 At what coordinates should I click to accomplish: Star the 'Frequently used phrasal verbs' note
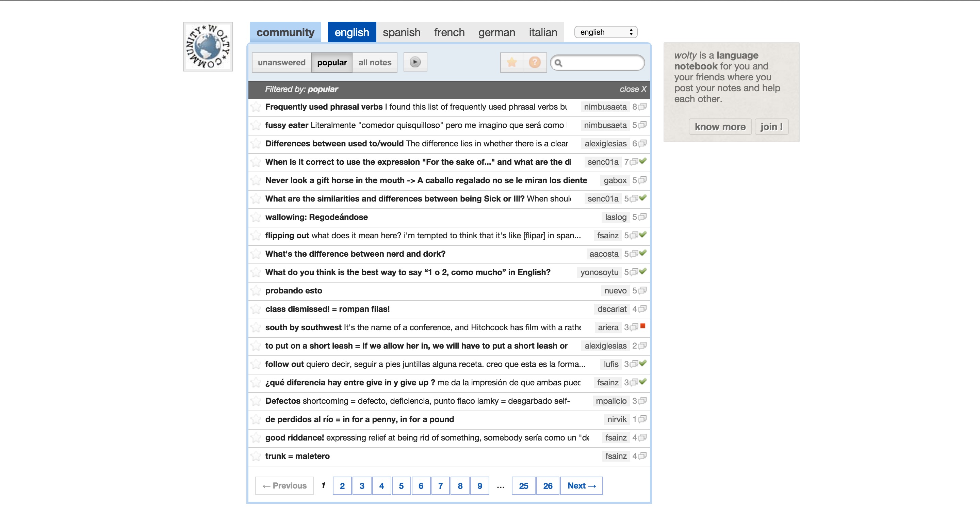click(x=256, y=107)
